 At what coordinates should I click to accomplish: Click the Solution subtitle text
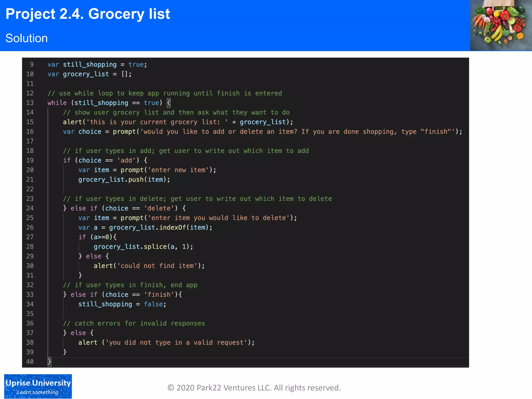pos(26,38)
